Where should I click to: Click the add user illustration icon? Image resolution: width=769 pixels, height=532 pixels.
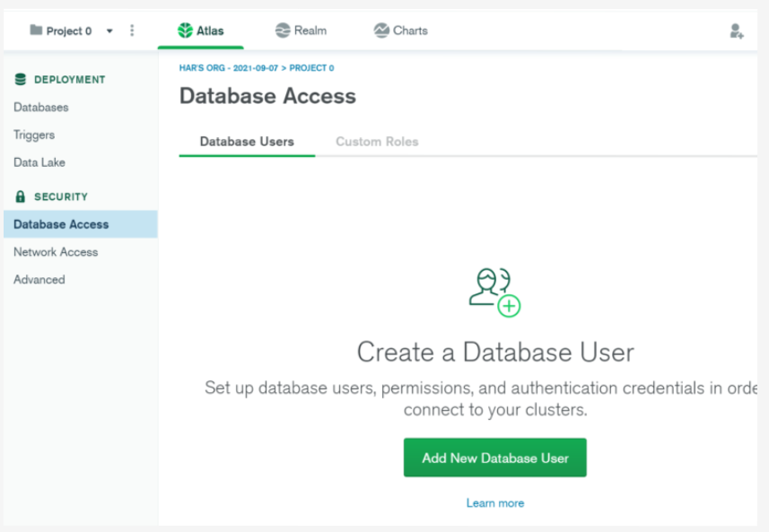494,292
